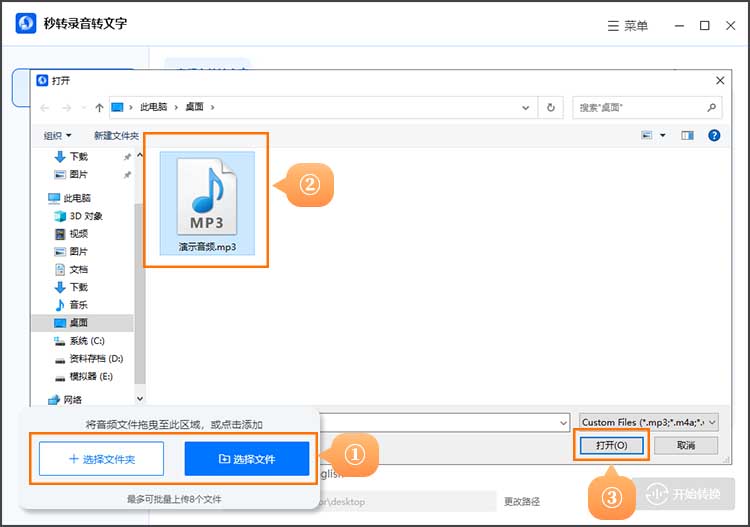Expand the address bar history dropdown
Screen dimensions: 750x527
click(525, 108)
